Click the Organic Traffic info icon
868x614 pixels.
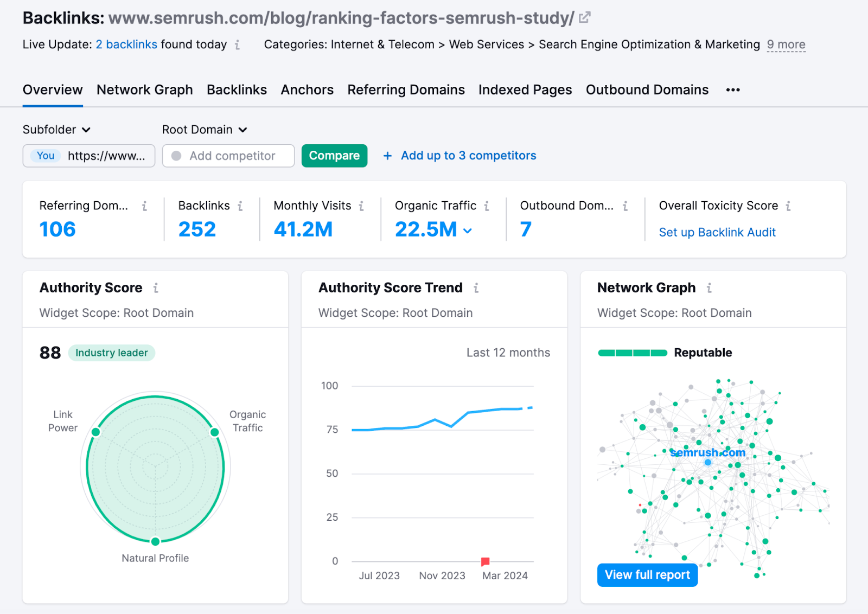487,206
